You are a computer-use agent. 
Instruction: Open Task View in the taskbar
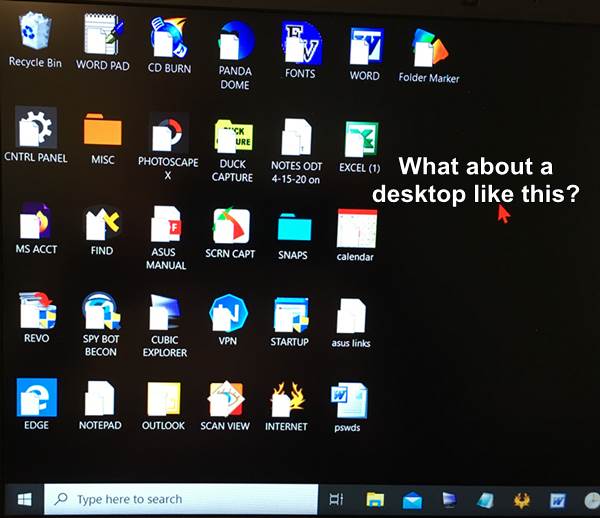coord(336,500)
